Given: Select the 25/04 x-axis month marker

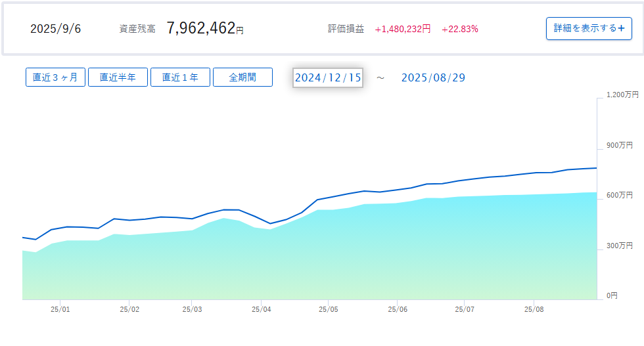Looking at the screenshot, I should (x=261, y=309).
